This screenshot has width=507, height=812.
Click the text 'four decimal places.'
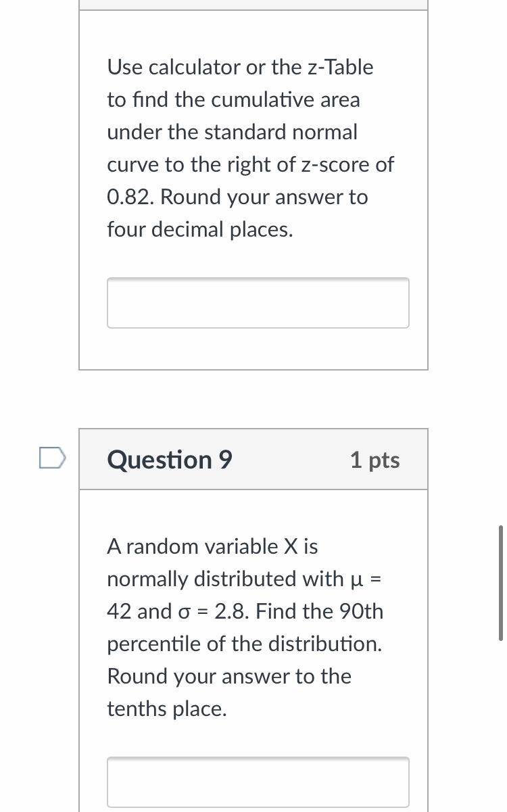click(200, 230)
